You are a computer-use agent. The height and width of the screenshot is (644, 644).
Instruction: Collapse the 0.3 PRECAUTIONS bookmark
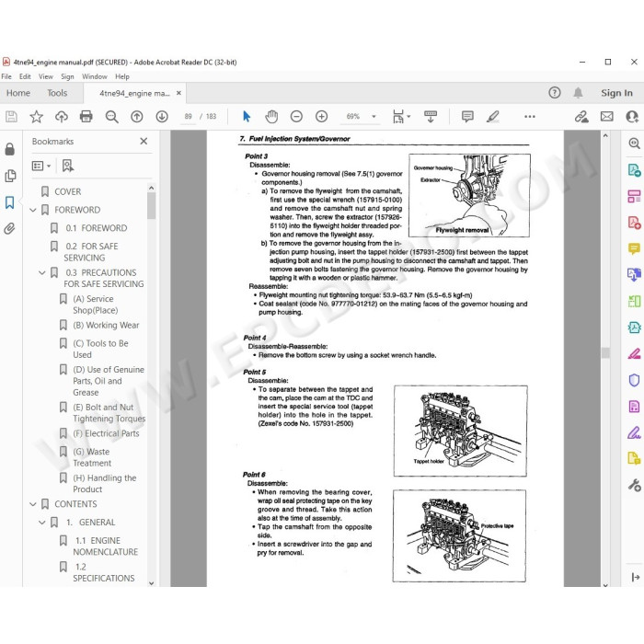click(42, 272)
